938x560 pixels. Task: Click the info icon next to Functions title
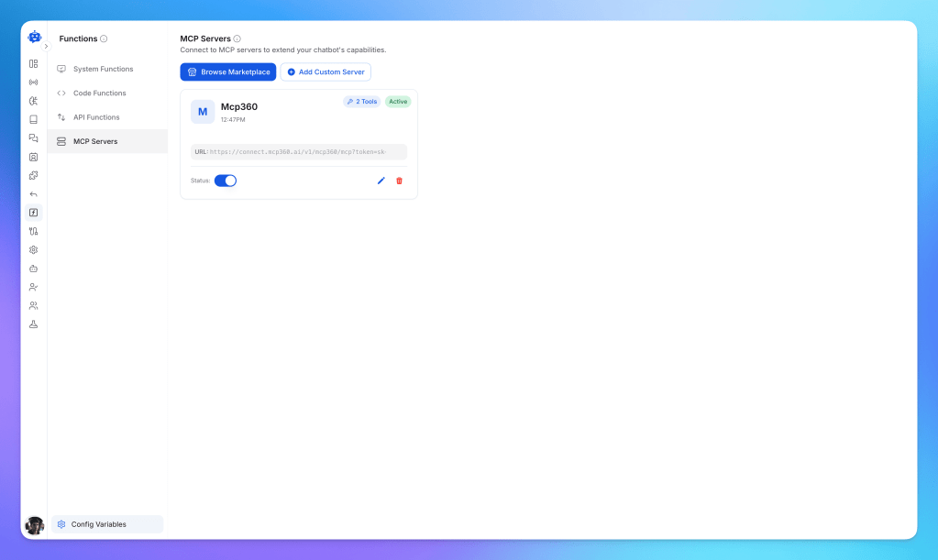coord(104,38)
